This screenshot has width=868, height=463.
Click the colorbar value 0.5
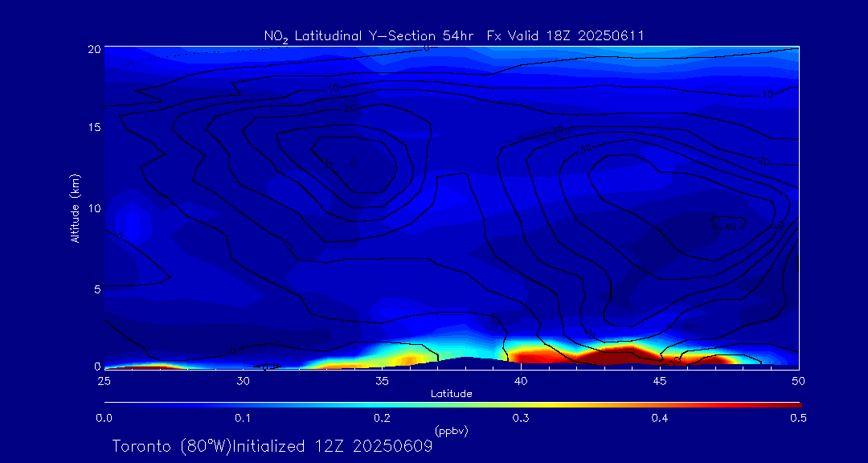[798, 418]
